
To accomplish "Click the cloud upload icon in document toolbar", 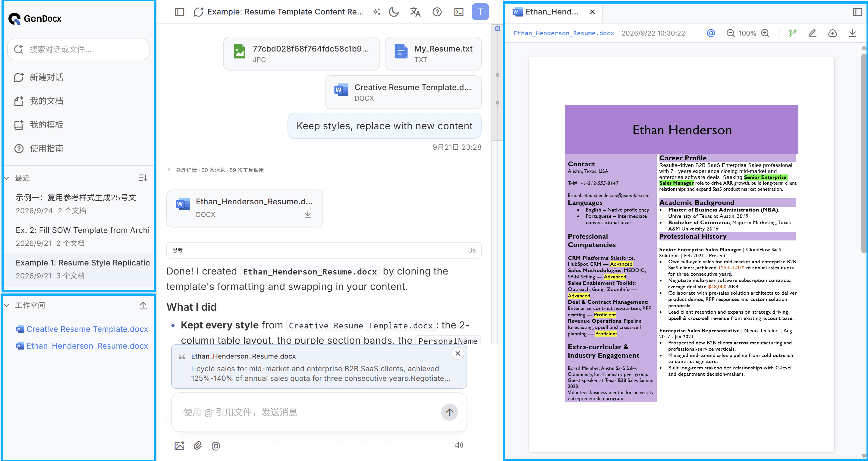I will tap(832, 33).
